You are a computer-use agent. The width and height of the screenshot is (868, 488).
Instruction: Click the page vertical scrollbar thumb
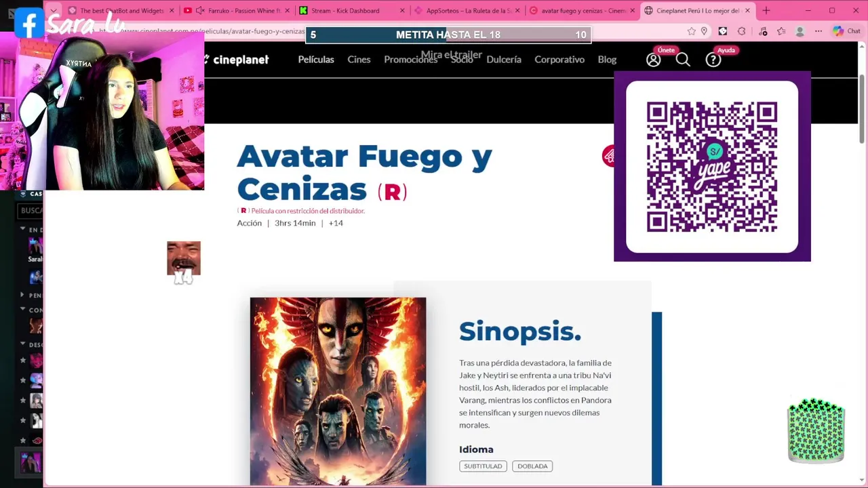(x=862, y=108)
